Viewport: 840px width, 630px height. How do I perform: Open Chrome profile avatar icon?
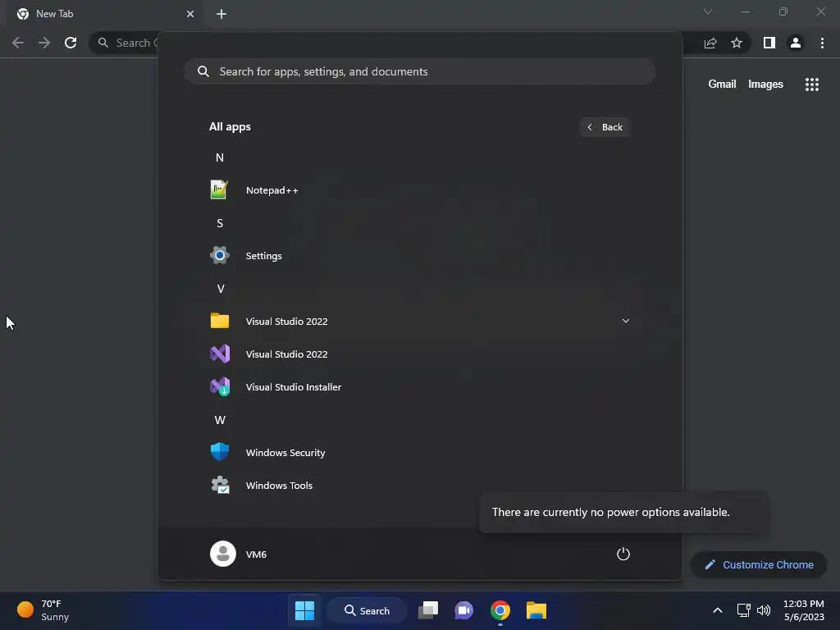(796, 43)
